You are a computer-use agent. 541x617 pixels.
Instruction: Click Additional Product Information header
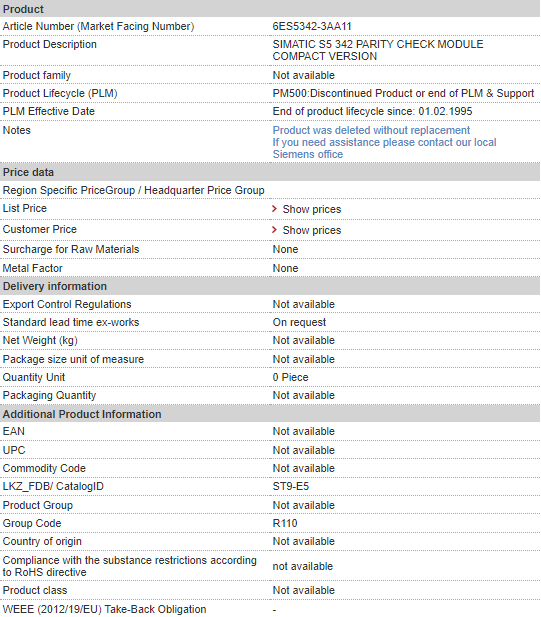270,414
